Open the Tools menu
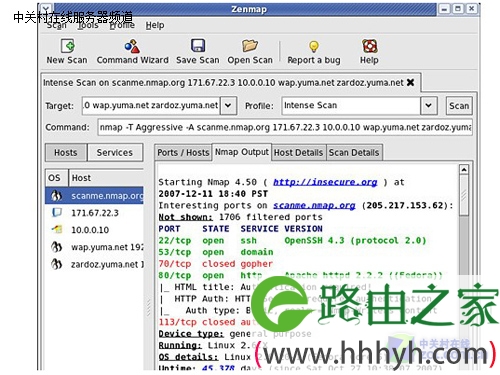The image size is (500, 375). (88, 25)
